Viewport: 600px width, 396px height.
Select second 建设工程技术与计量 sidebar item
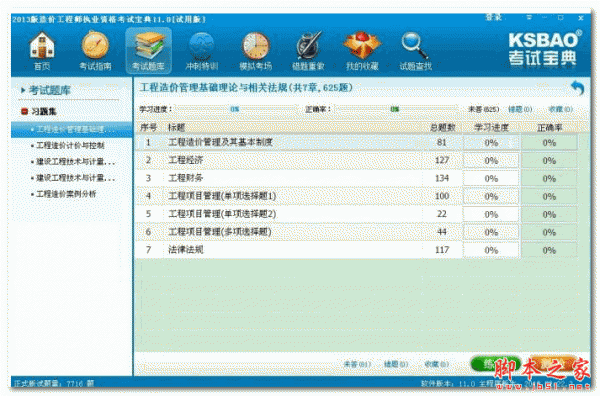pos(75,178)
